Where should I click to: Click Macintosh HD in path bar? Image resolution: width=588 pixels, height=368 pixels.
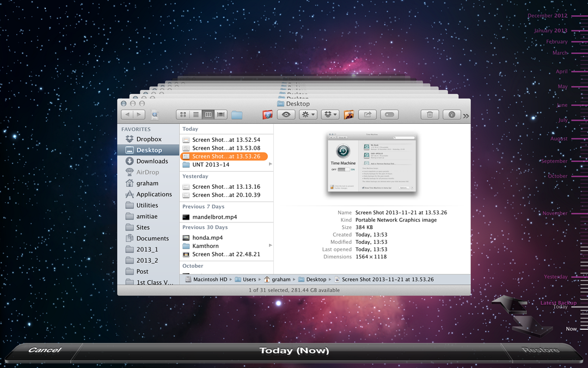[207, 279]
